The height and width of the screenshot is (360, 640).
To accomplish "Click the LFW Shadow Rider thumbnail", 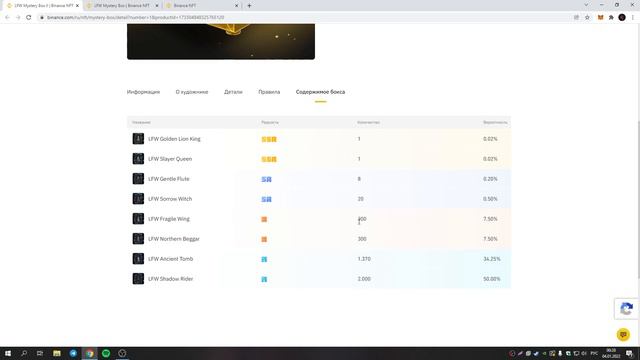I will click(x=138, y=279).
